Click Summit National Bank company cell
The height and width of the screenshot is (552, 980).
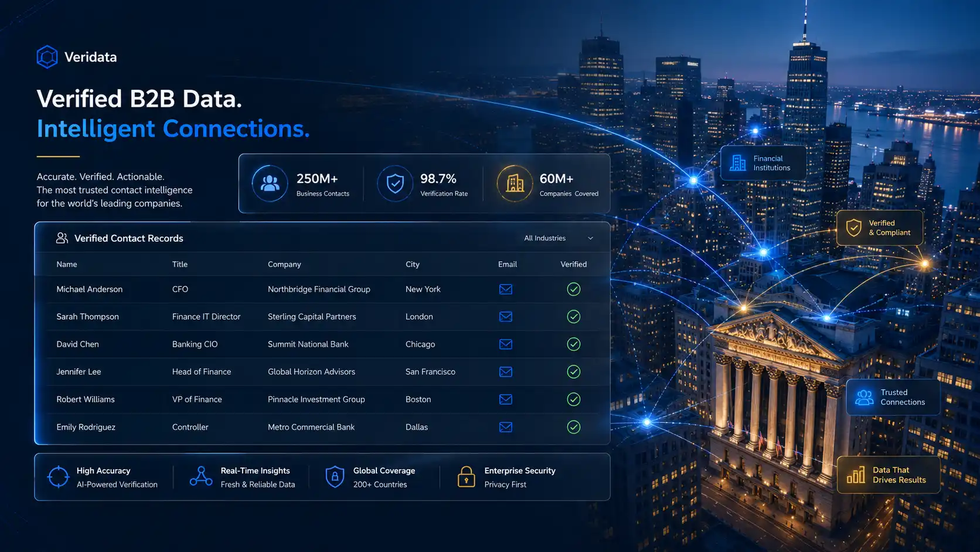pos(308,344)
